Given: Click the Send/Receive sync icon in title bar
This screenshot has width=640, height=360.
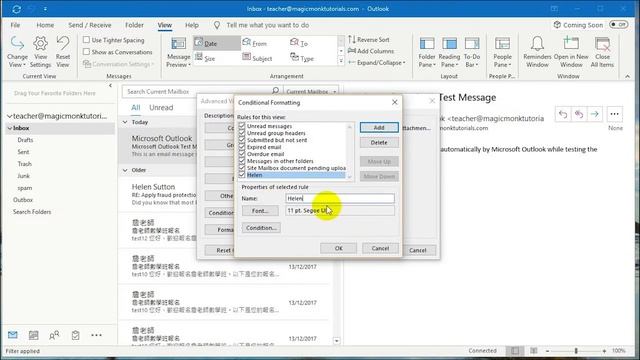Looking at the screenshot, I should coord(16,9).
